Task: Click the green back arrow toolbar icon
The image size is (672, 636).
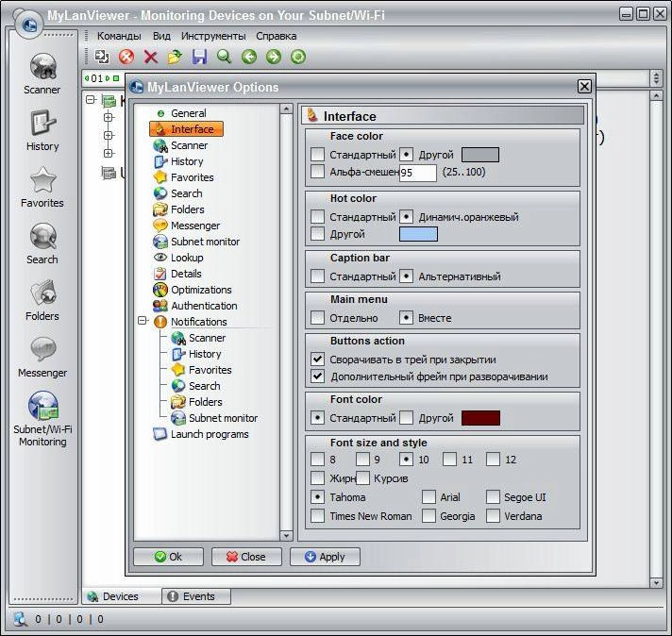Action: pyautogui.click(x=248, y=56)
